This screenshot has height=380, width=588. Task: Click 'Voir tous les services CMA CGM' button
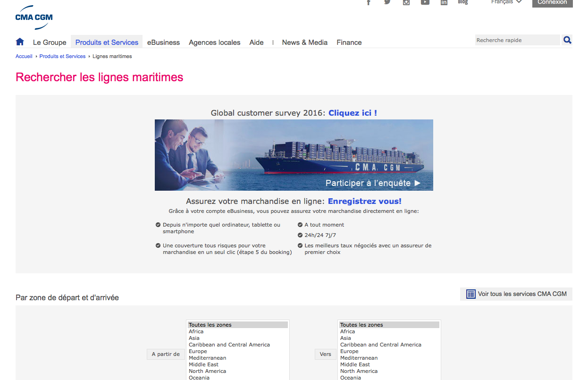[516, 294]
